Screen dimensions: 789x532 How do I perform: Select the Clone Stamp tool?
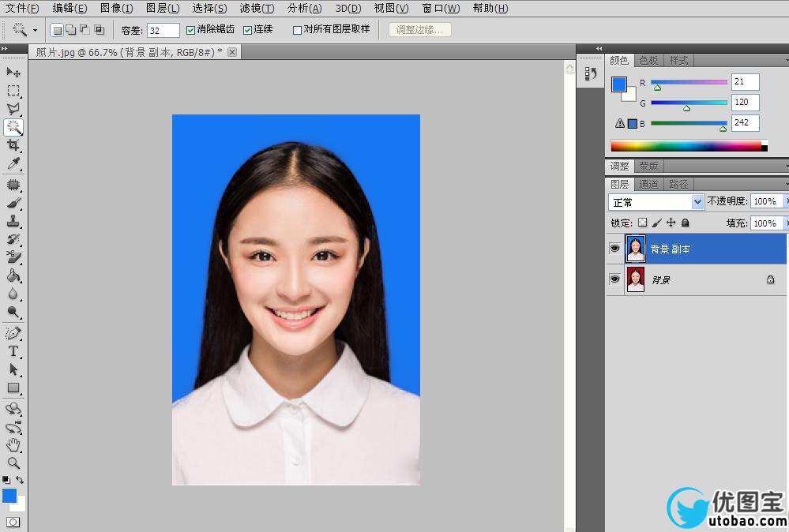coord(13,221)
